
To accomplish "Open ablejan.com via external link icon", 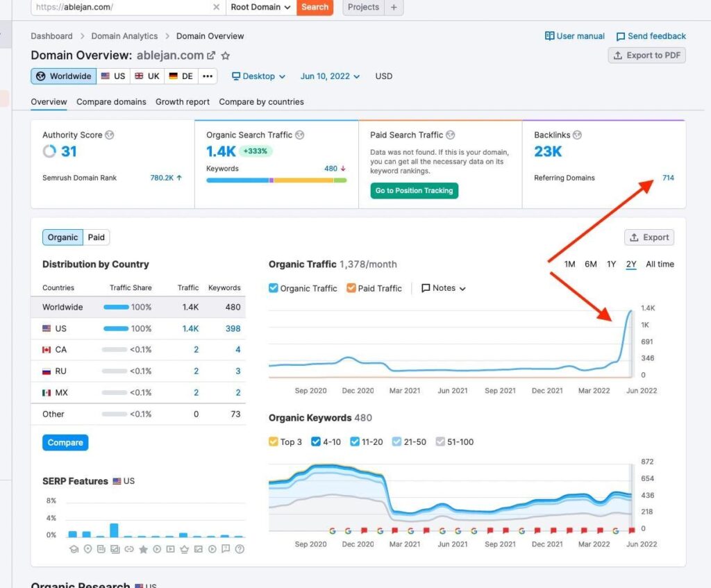I will (211, 56).
